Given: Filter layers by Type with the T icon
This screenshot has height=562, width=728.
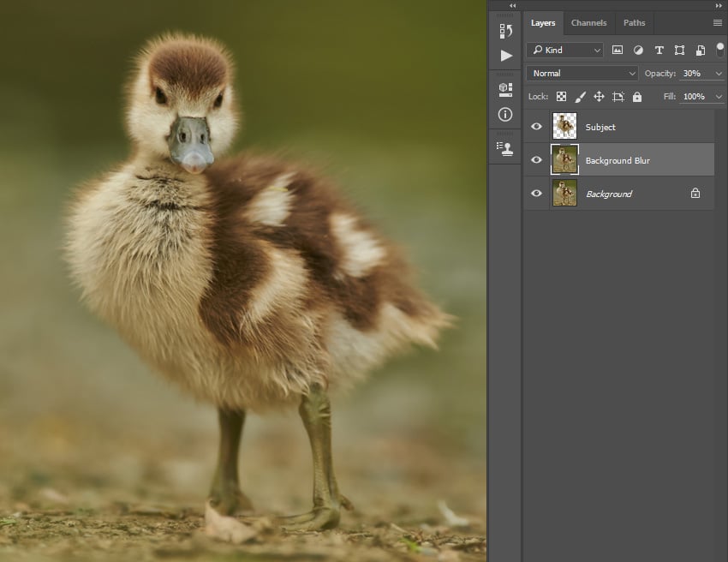Looking at the screenshot, I should click(x=659, y=50).
